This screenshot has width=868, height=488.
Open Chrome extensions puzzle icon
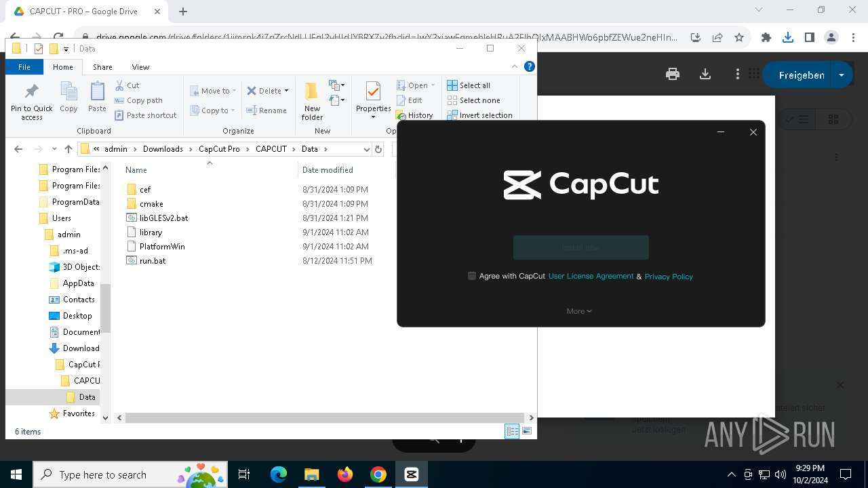(x=766, y=38)
